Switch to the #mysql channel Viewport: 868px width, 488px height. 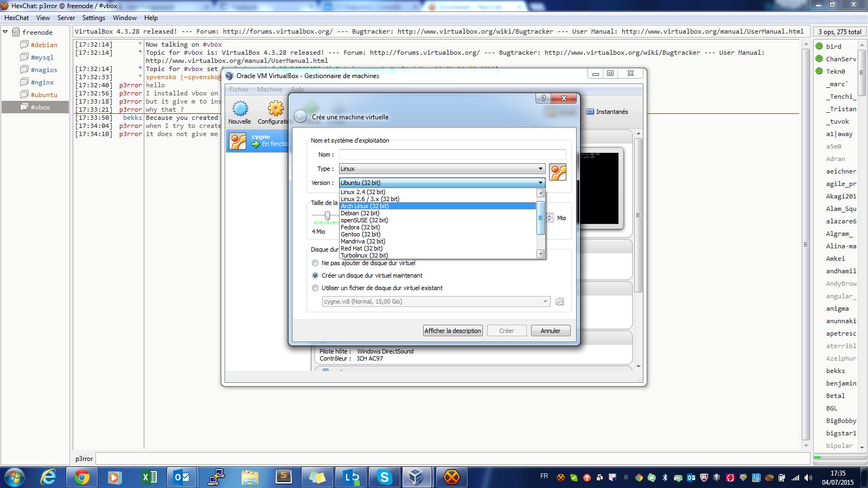tap(42, 57)
